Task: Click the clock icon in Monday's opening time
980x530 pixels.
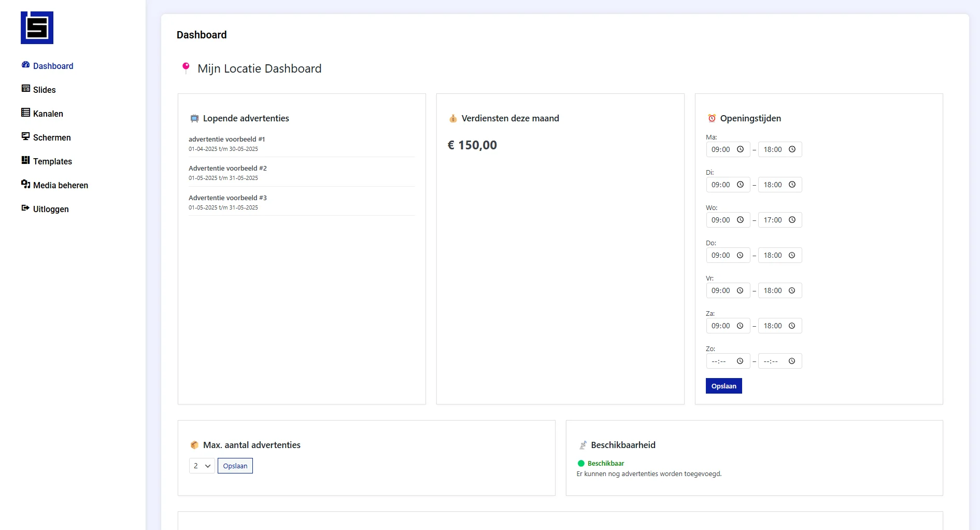Action: click(x=740, y=149)
